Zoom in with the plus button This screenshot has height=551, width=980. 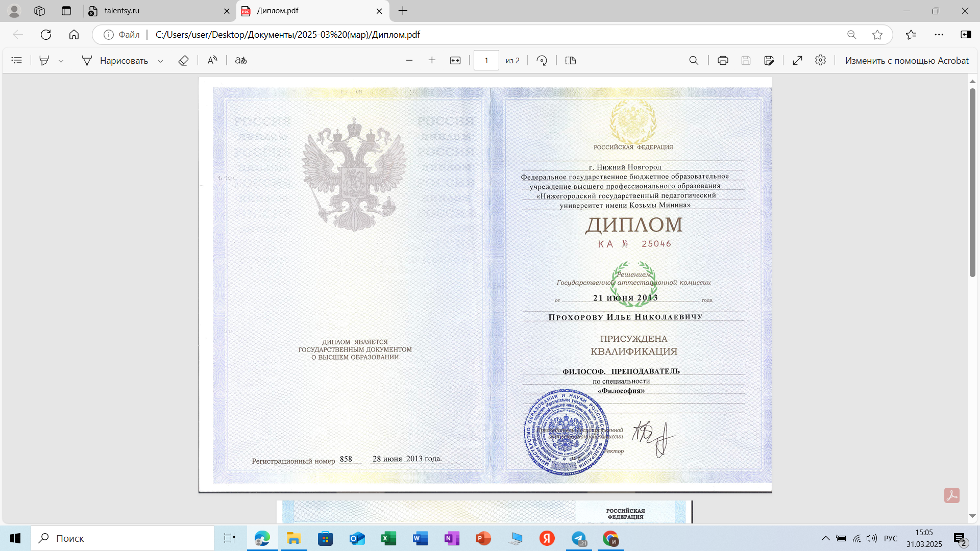point(432,60)
